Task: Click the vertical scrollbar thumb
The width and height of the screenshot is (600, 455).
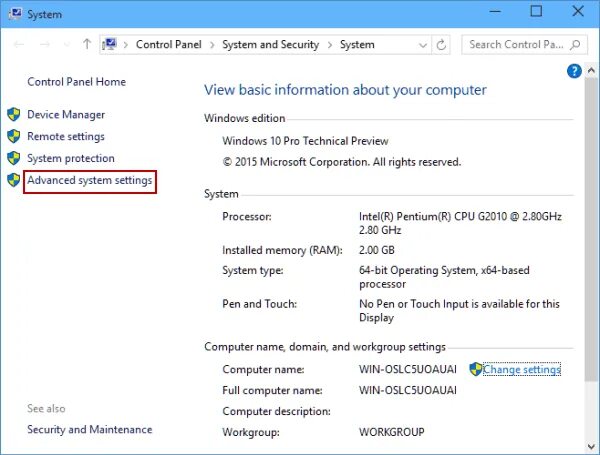Action: (591, 229)
